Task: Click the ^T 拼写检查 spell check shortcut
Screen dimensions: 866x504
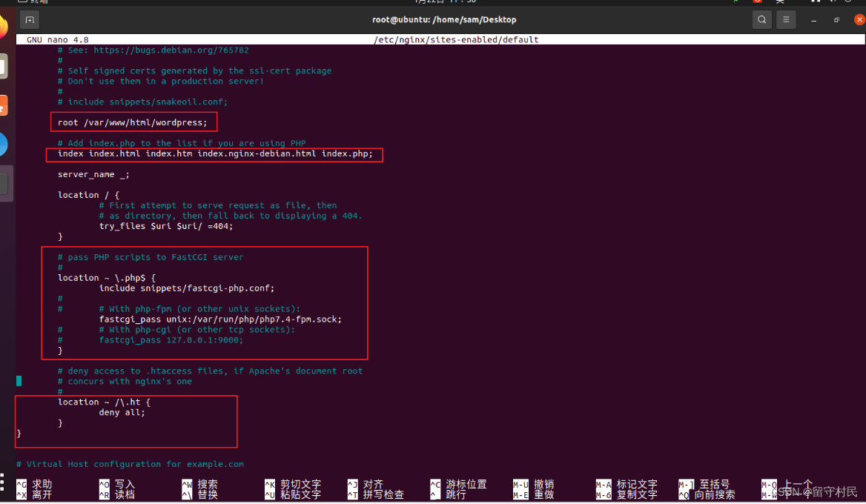Action: (x=376, y=494)
